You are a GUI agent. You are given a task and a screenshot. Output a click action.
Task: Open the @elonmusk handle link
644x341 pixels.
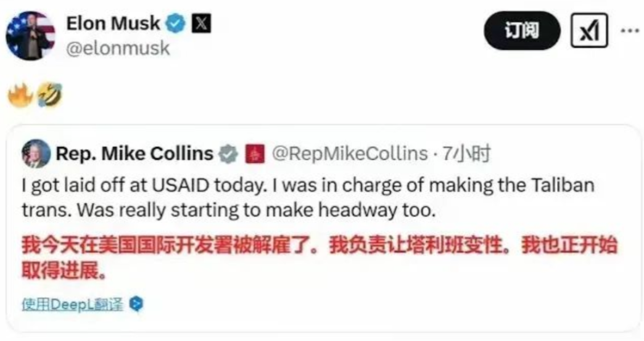tap(118, 48)
